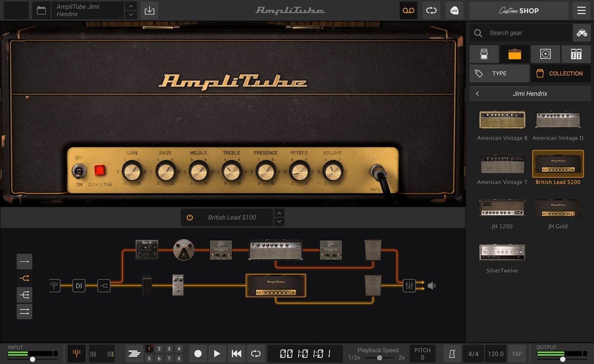
Task: Flip the amp ON/OFF toggle switch
Action: point(79,171)
